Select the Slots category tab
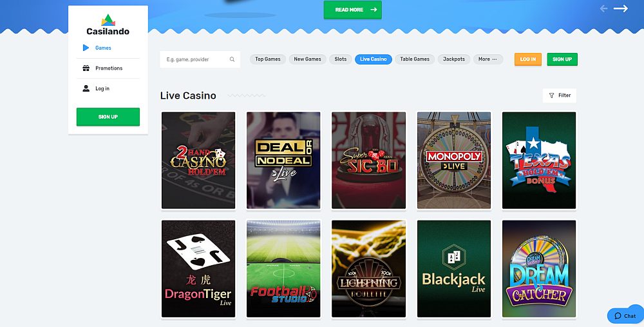644x327 pixels. click(340, 59)
